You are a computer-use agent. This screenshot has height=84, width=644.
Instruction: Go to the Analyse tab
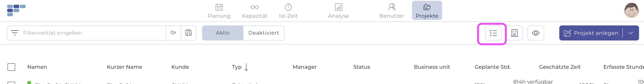(x=338, y=11)
